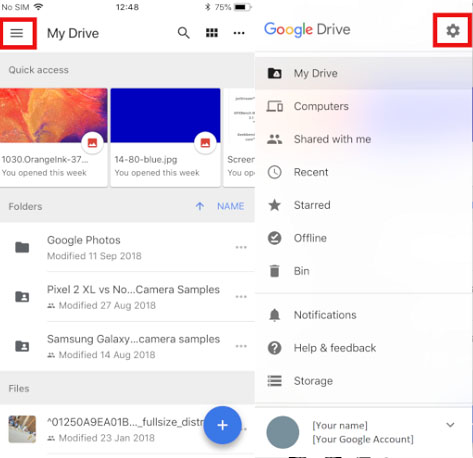The width and height of the screenshot is (473, 458).
Task: Click Modified 14 Aug 2018 text
Action: coord(107,355)
